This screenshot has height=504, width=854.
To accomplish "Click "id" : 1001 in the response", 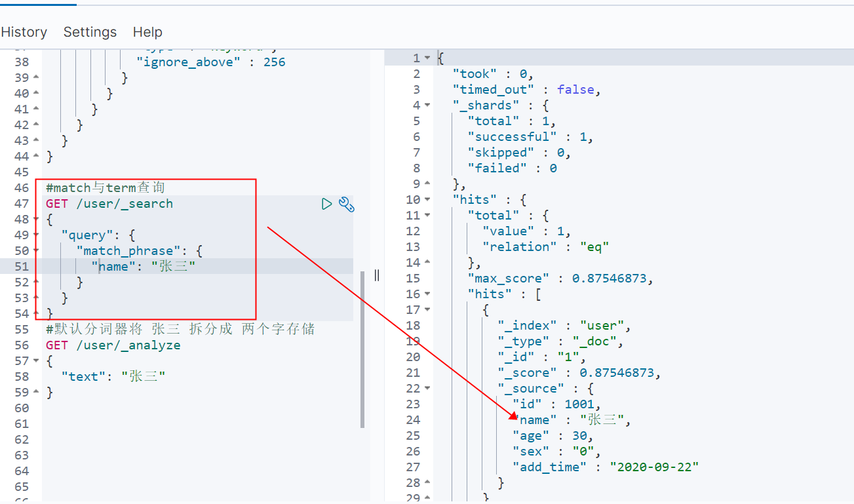I will tap(557, 404).
